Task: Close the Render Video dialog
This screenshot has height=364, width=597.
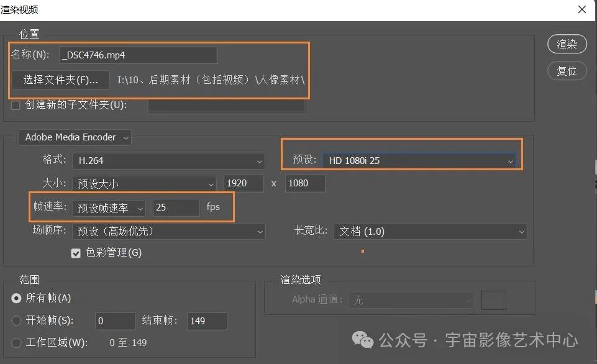Action: pos(581,9)
